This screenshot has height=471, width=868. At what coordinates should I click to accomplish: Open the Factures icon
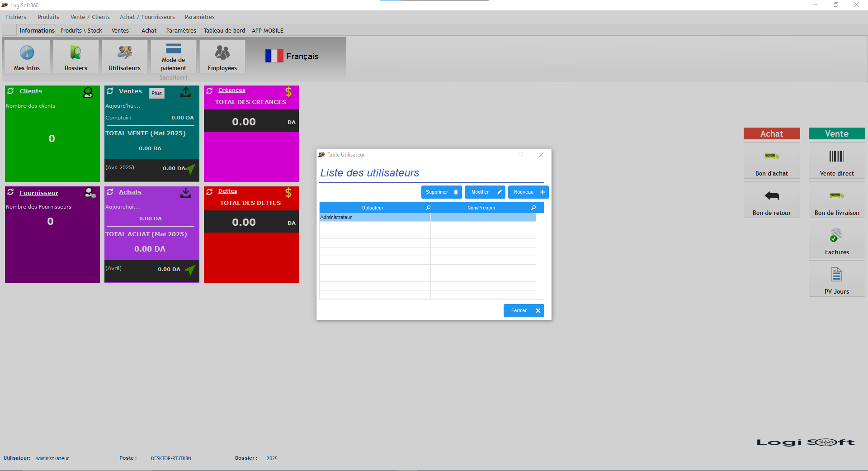[x=837, y=235]
